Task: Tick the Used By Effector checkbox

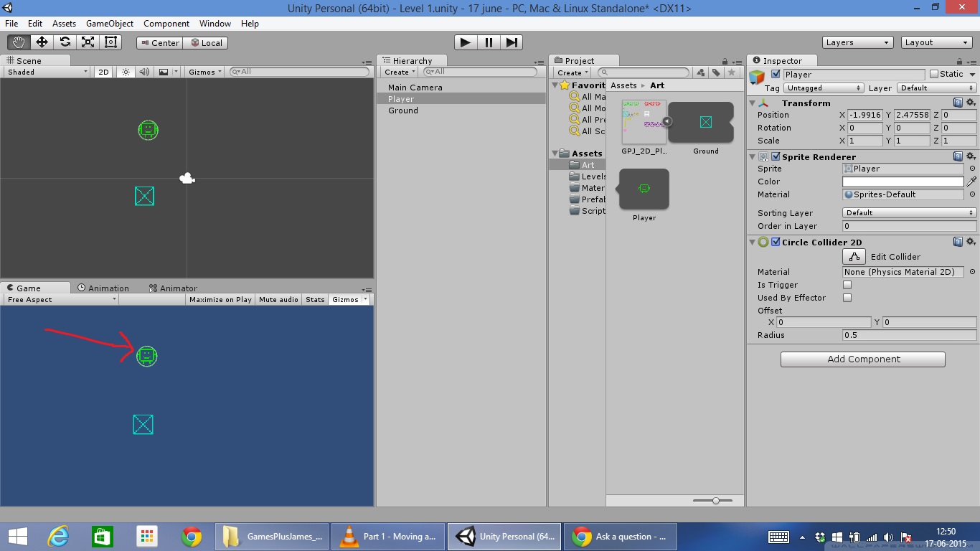Action: (847, 298)
